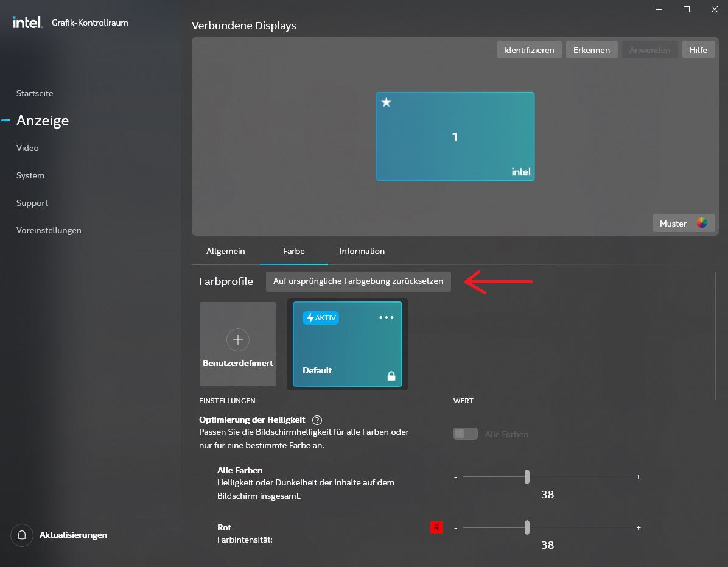
Task: Click the Verbundene Displays heading
Action: click(x=243, y=26)
